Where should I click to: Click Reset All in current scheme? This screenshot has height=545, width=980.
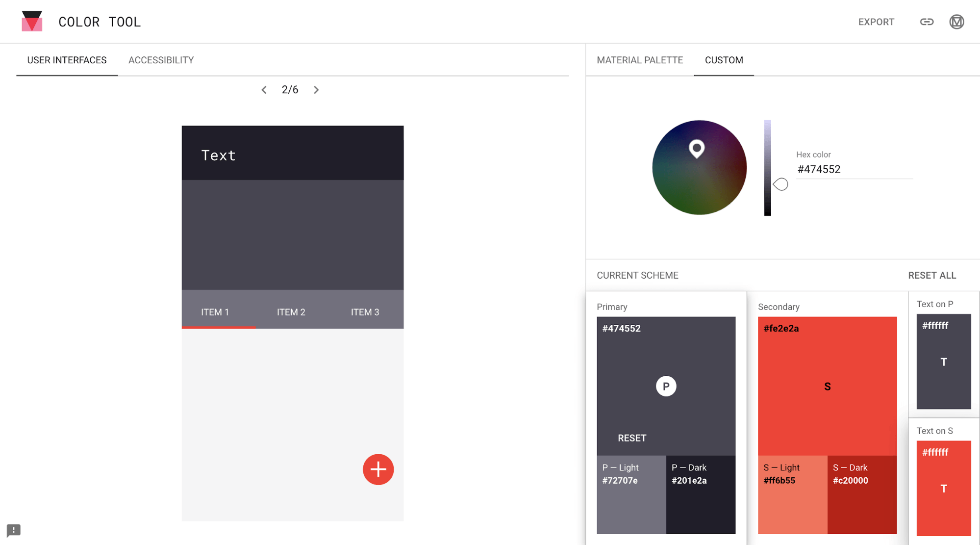(931, 275)
